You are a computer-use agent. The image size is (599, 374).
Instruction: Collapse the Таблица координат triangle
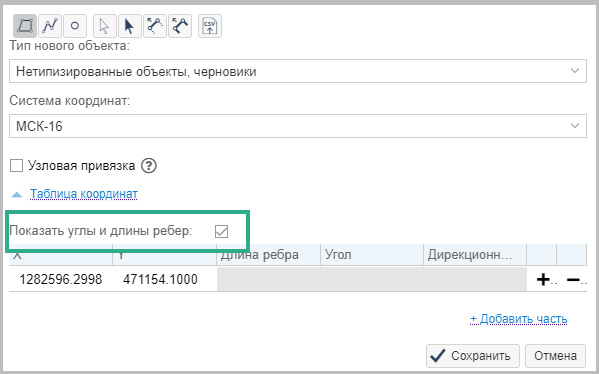pyautogui.click(x=17, y=195)
